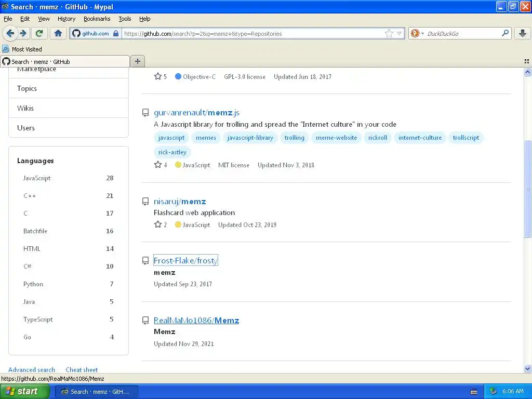Open the Windows start button

[24, 391]
